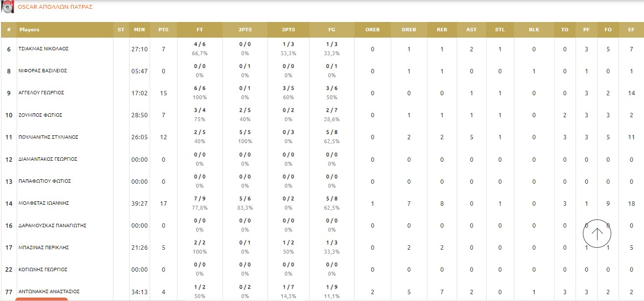
Task: Click the team logo image
Action: pos(8,7)
